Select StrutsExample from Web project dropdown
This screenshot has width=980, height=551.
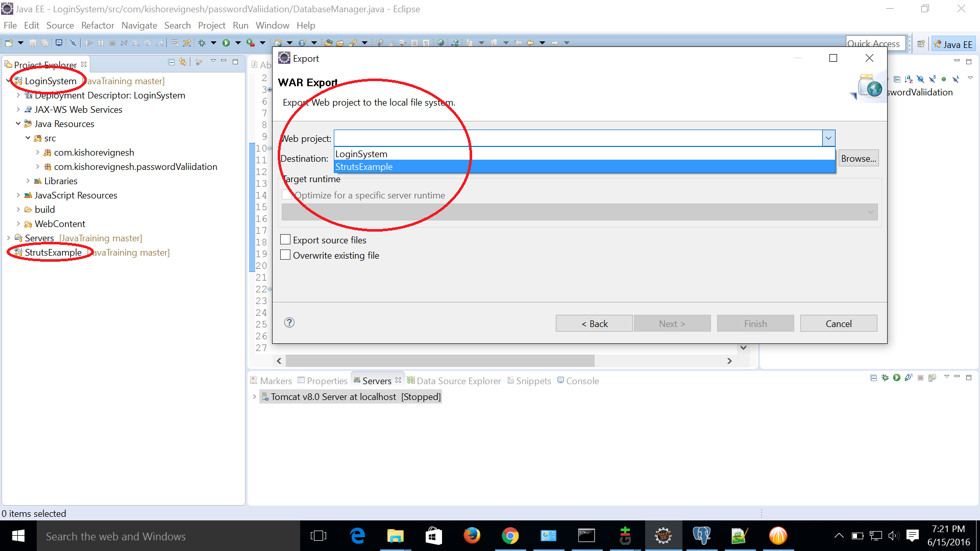click(x=583, y=166)
